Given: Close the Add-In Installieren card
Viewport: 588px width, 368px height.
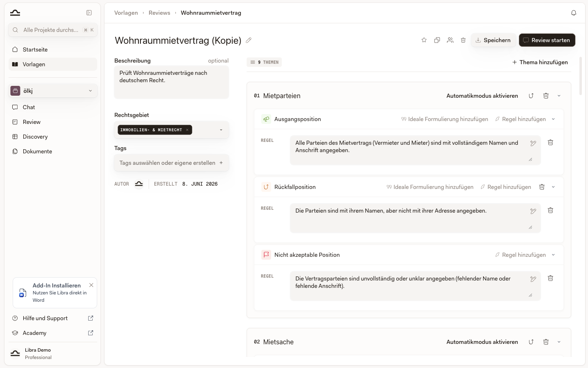Looking at the screenshot, I should (x=91, y=285).
